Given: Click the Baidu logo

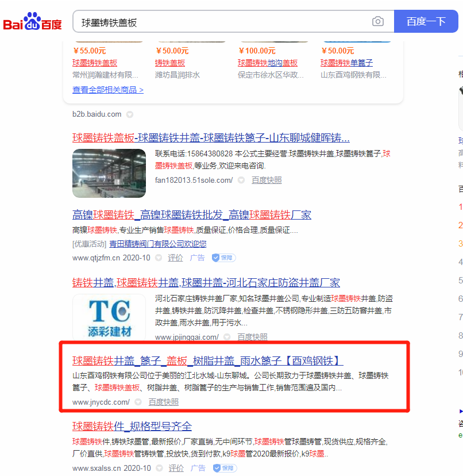Looking at the screenshot, I should coord(33,21).
